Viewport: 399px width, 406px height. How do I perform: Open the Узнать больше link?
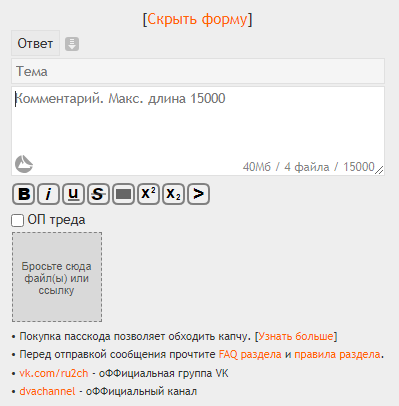click(x=296, y=336)
